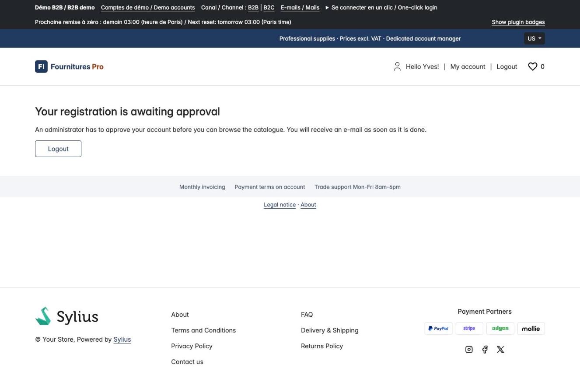The height and width of the screenshot is (392, 580).
Task: Open My account in header
Action: (468, 66)
